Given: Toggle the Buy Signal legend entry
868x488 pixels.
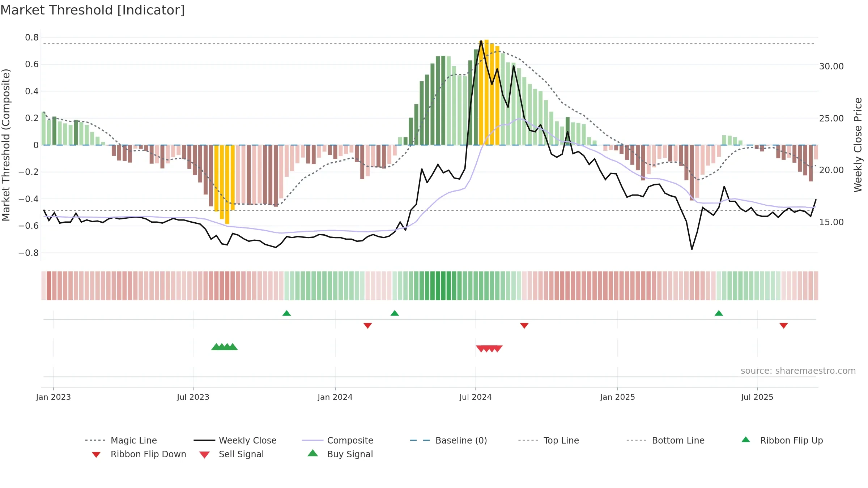Looking at the screenshot, I should click(x=340, y=454).
